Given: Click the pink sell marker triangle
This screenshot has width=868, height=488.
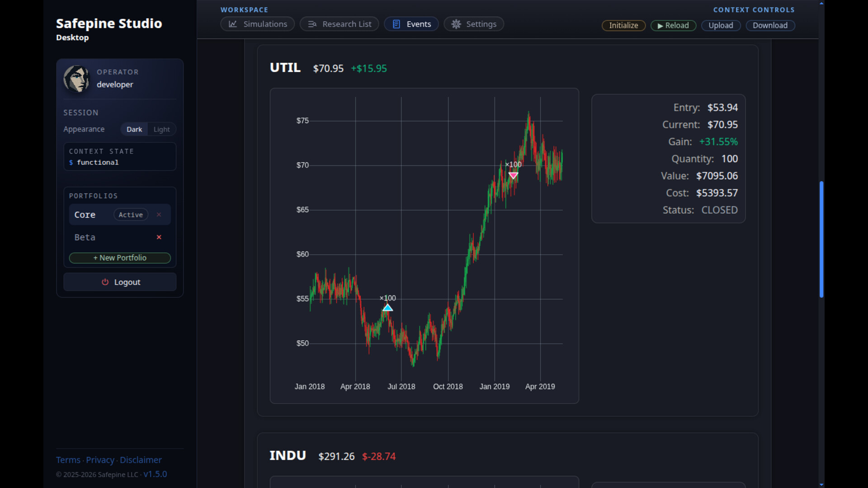Looking at the screenshot, I should pos(513,175).
